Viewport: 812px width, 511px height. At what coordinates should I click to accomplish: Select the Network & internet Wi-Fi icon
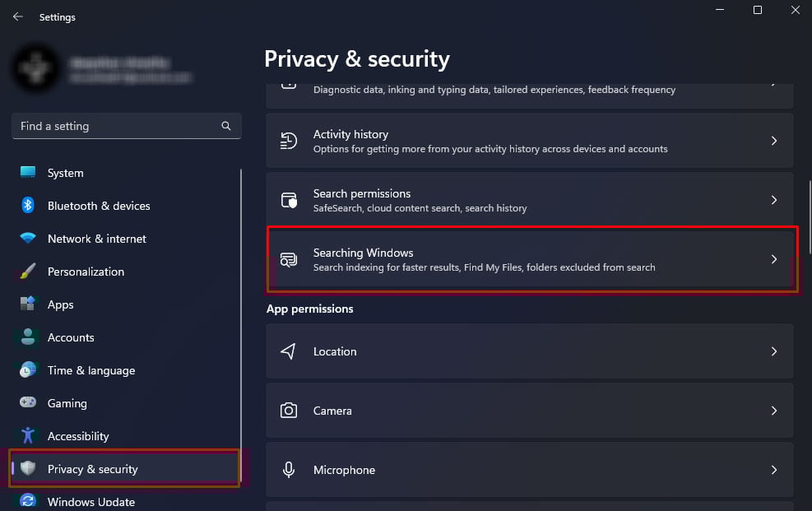[28, 239]
